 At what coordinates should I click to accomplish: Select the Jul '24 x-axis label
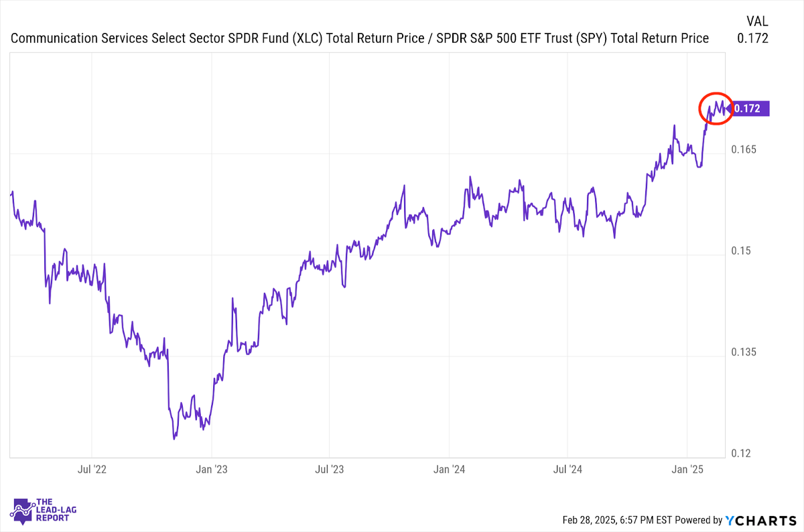click(x=567, y=469)
